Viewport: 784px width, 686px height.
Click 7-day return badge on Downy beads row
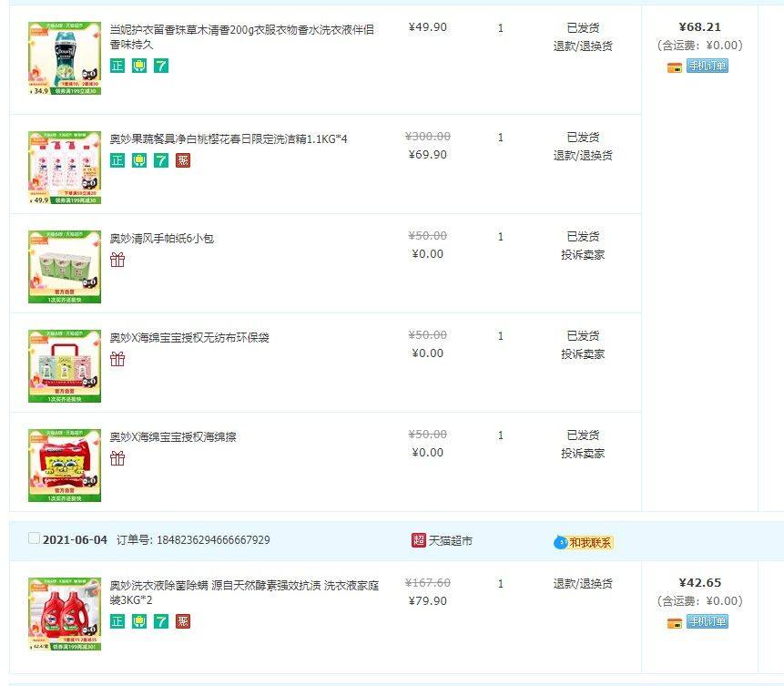pos(161,66)
